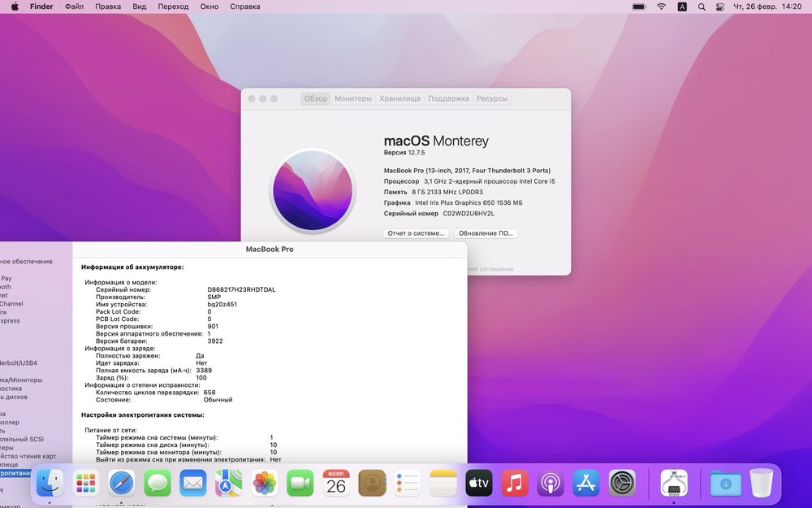Viewport: 812px width, 508px height.
Task: Click the Mac serial number C02WD2U6HV2L
Action: (469, 214)
